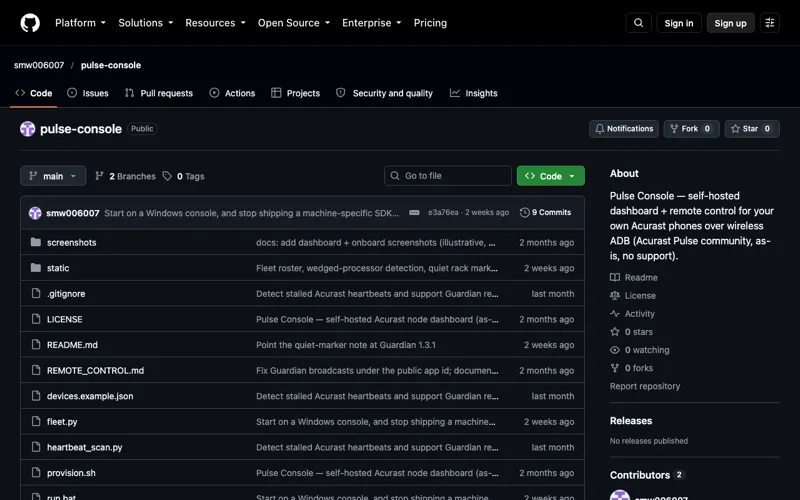The image size is (800, 500).
Task: Expand the Solutions menu
Action: [145, 23]
